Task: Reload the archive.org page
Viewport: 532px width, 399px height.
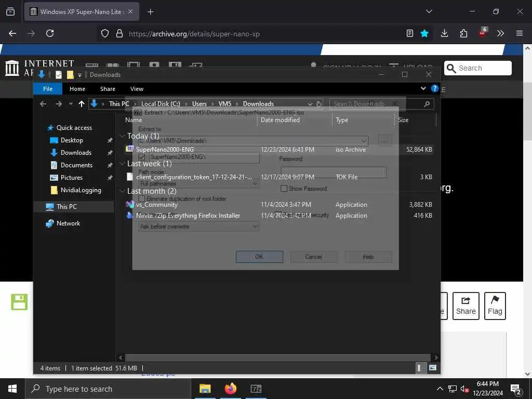Action: click(x=50, y=33)
